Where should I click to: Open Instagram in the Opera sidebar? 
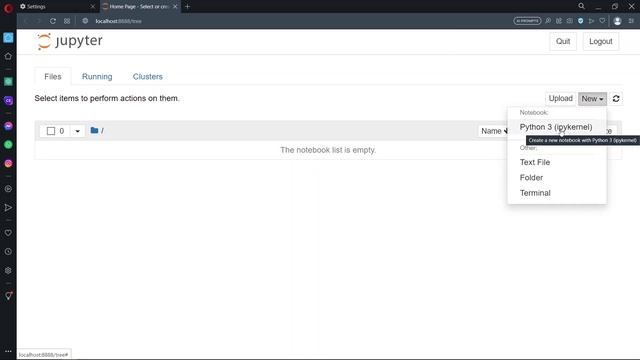8,163
